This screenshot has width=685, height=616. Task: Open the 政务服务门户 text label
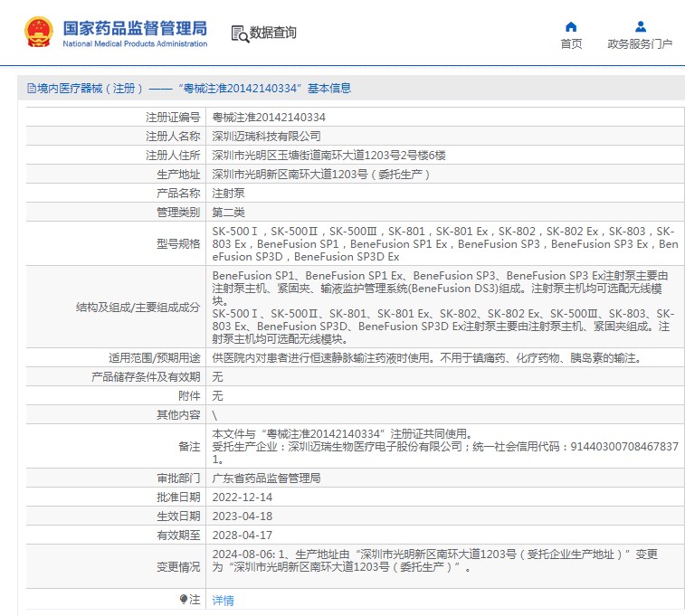[x=640, y=44]
